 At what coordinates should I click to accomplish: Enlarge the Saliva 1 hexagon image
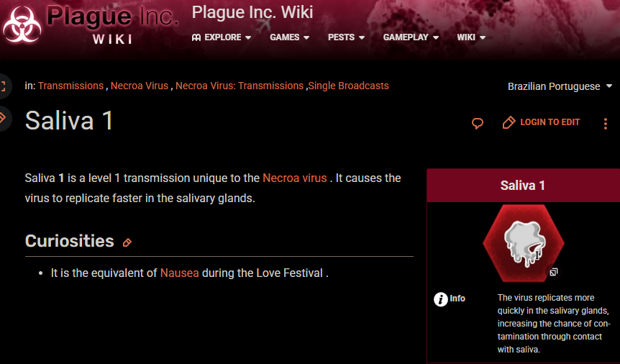coord(523,242)
